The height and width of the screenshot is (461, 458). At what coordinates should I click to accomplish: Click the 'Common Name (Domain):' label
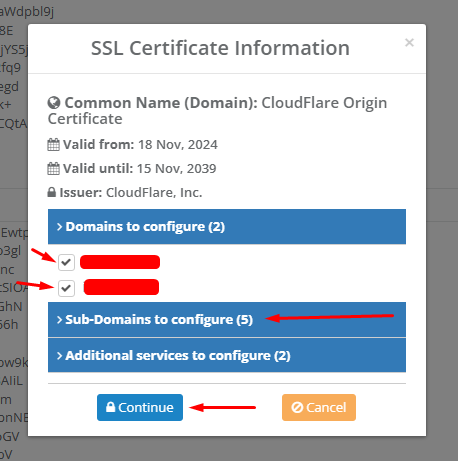click(161, 103)
